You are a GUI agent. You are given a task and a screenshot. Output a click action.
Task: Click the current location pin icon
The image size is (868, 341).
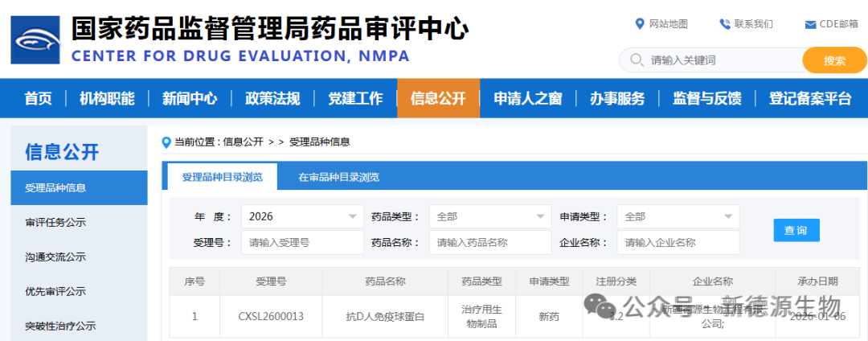click(166, 142)
